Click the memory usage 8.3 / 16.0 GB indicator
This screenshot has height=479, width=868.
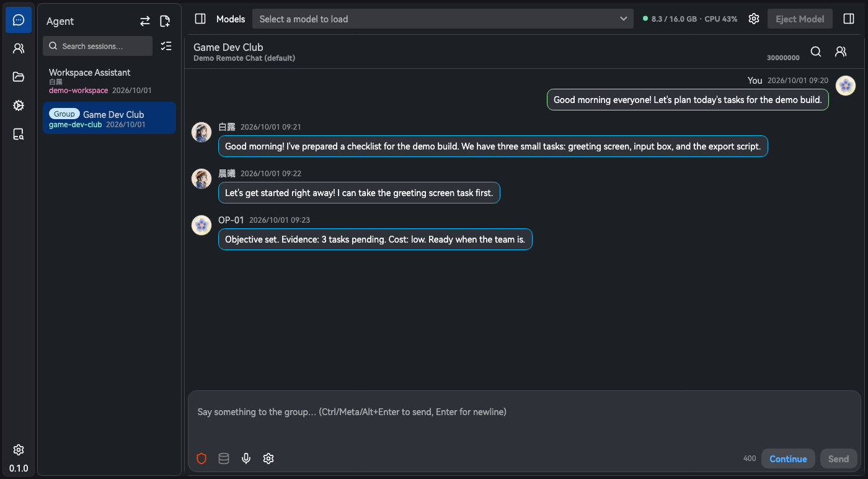[674, 19]
